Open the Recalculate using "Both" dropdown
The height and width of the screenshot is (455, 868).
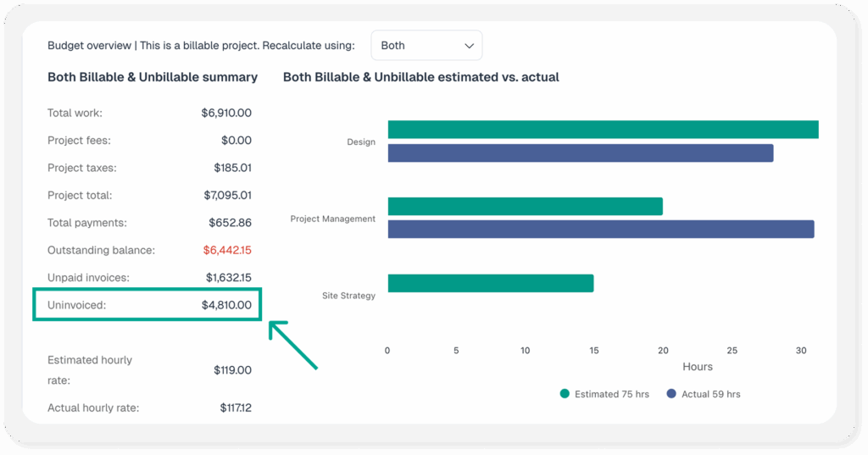[426, 46]
